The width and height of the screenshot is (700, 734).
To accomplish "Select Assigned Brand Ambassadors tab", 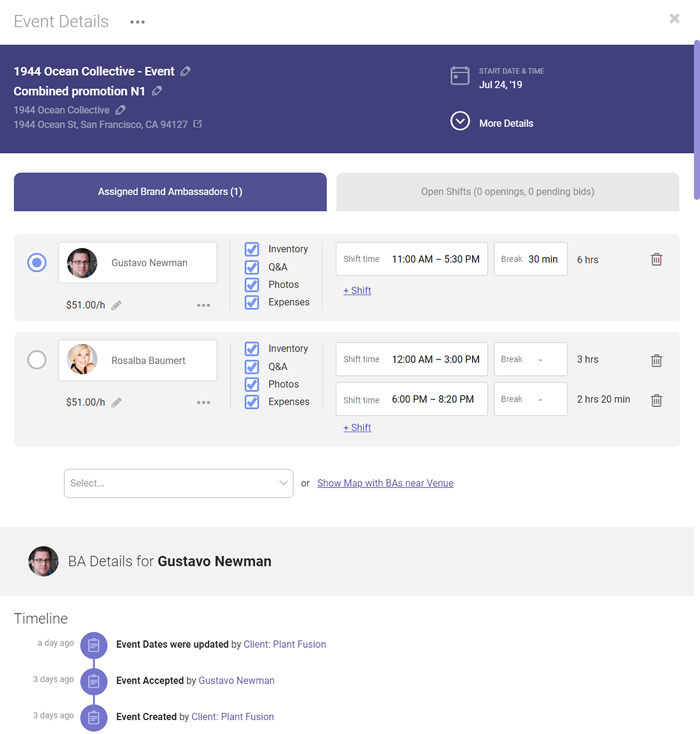I will coord(170,192).
